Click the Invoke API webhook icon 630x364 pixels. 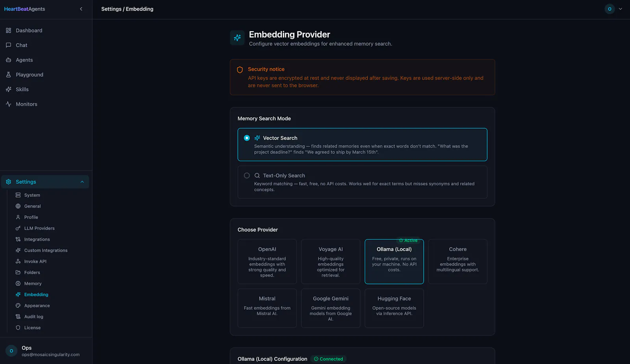click(x=18, y=261)
